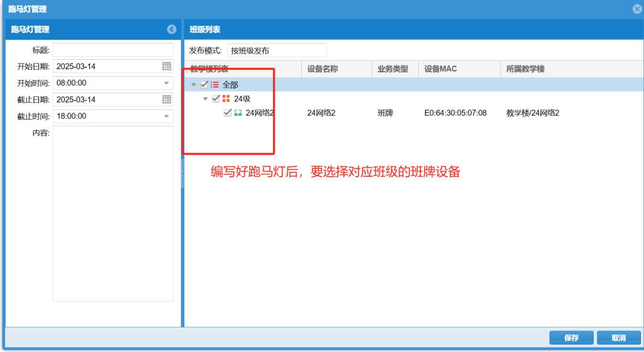Open the 截止时间 dropdown arrow
Screen dimensions: 644x352
166,116
